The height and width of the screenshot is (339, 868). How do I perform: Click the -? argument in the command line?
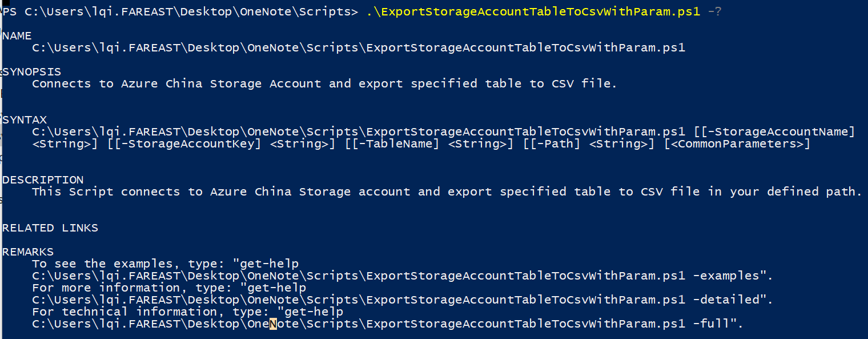click(714, 11)
